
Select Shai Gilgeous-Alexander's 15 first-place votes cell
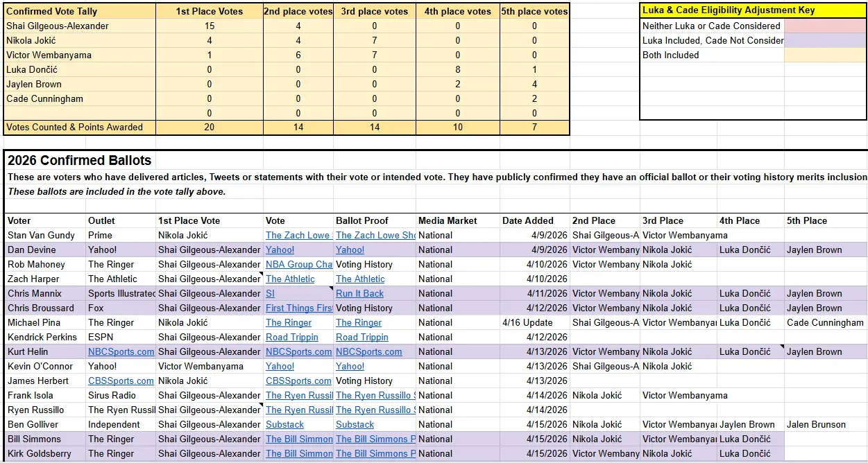[210, 26]
